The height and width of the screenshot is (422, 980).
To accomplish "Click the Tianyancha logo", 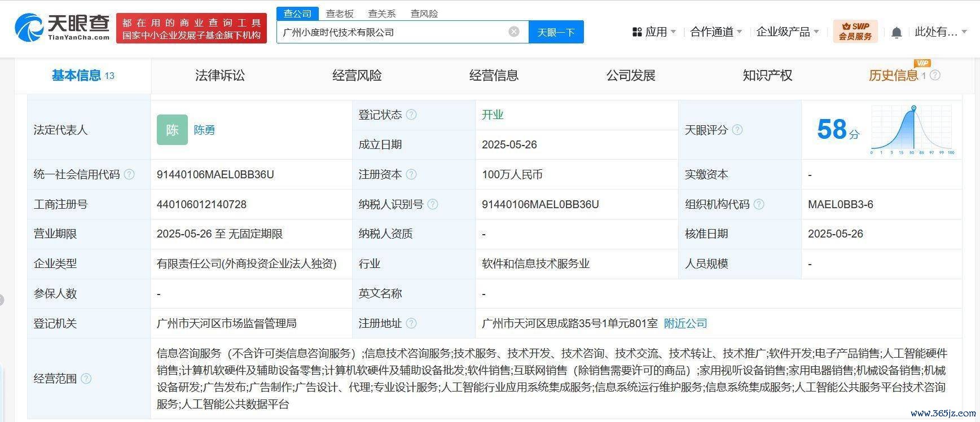I will (62, 27).
